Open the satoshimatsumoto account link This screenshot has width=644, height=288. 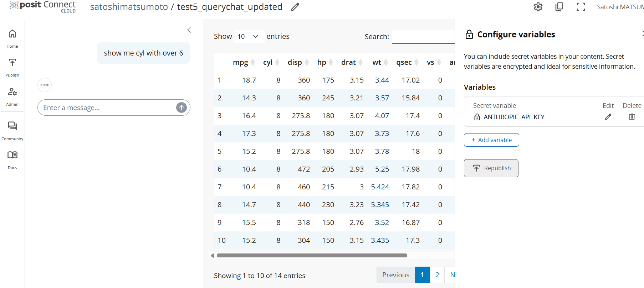(129, 7)
